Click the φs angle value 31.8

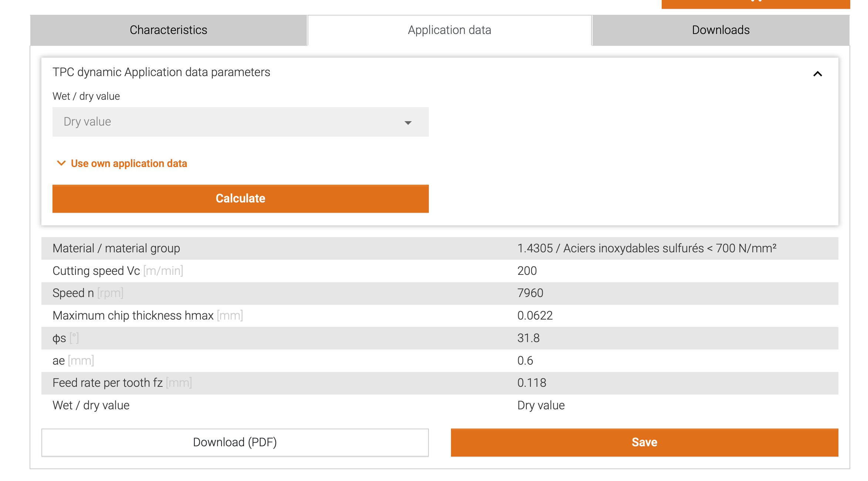pyautogui.click(x=528, y=338)
